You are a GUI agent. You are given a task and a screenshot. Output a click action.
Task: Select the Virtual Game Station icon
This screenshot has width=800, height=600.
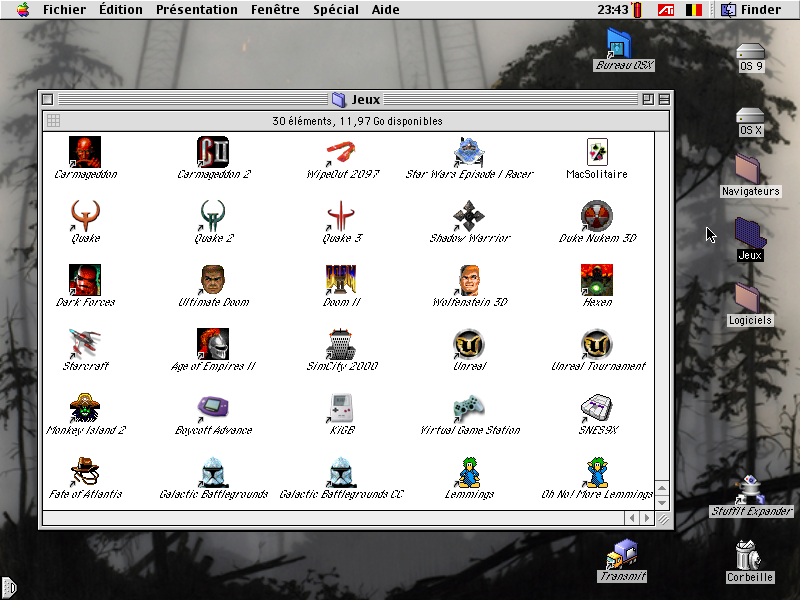tap(469, 407)
